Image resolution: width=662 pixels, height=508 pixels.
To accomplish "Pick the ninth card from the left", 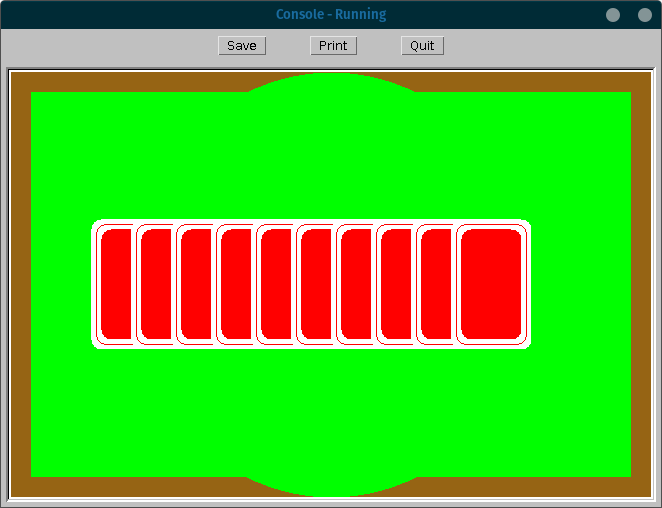I will point(434,285).
